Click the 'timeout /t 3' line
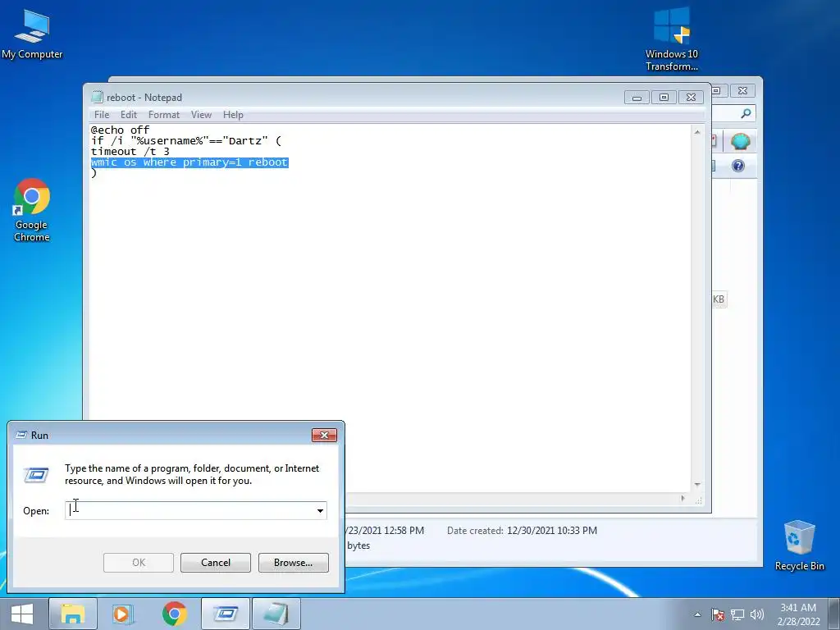The width and height of the screenshot is (840, 630). (130, 152)
